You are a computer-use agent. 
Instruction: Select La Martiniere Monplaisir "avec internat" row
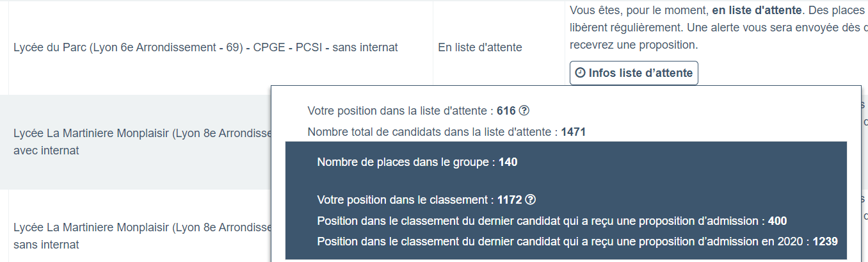click(142, 142)
